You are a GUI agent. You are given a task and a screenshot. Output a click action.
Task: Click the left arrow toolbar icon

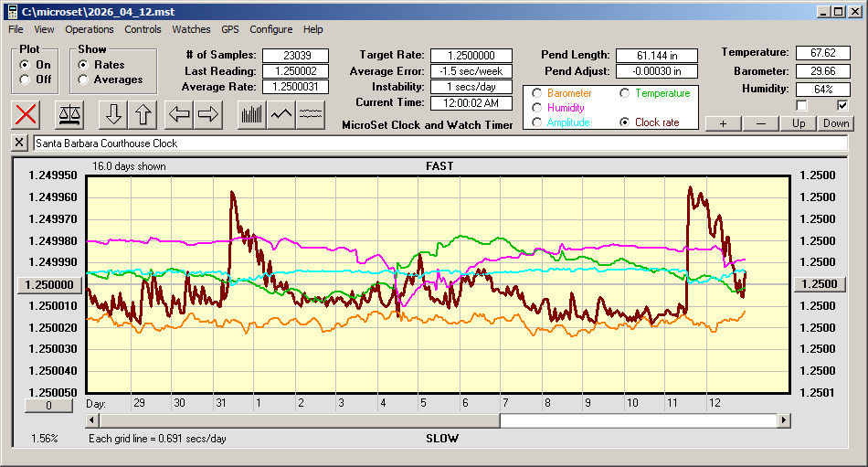click(179, 114)
